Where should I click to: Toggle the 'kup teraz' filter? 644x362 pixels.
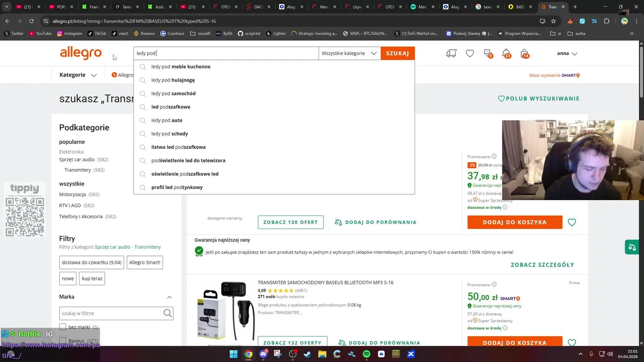(92, 279)
